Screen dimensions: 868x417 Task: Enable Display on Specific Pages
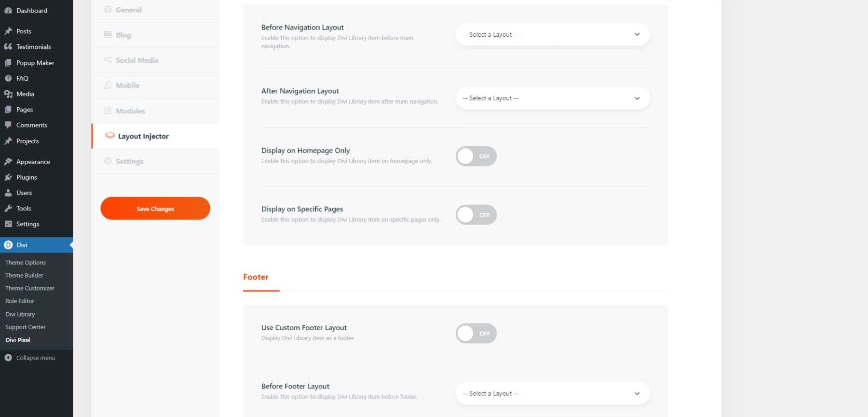[476, 214]
